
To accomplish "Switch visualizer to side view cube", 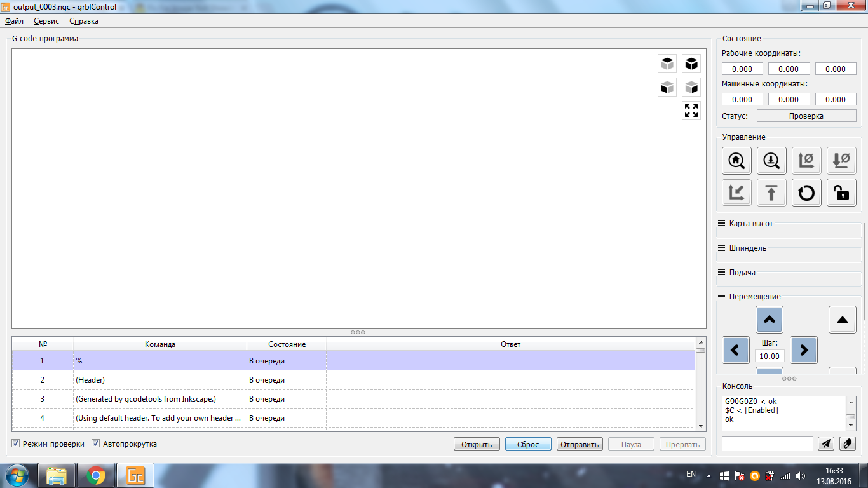I will click(691, 87).
